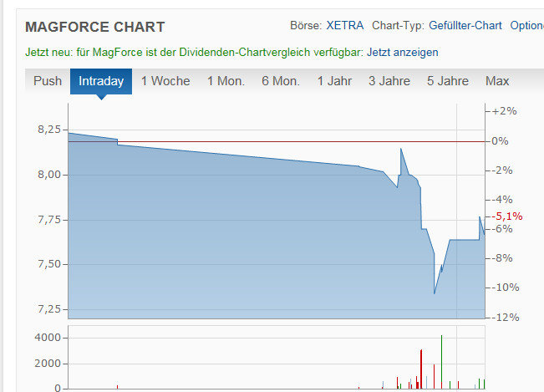Open the chart Optionen menu
The image size is (544, 392).
coord(526,26)
